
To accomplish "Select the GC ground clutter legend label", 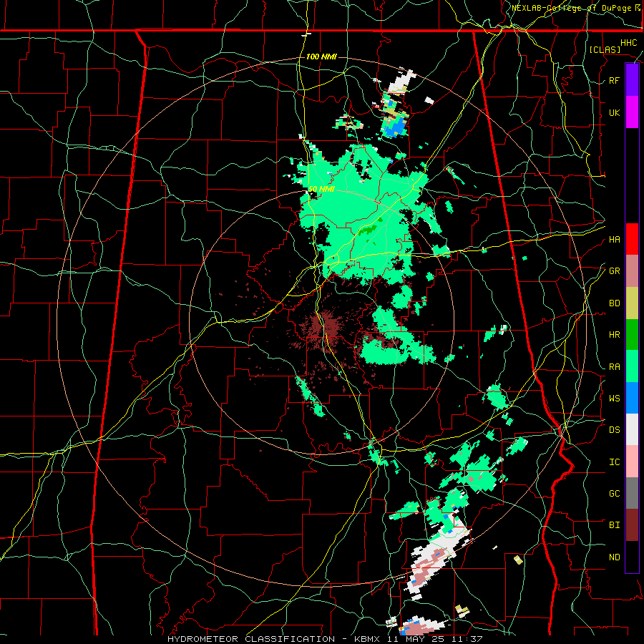I will (615, 494).
